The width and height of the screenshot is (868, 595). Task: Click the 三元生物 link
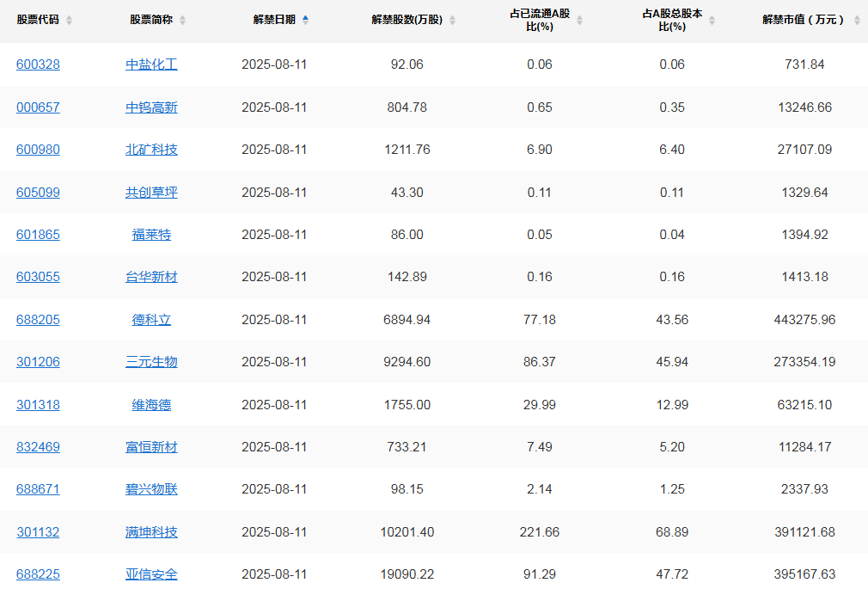[151, 362]
